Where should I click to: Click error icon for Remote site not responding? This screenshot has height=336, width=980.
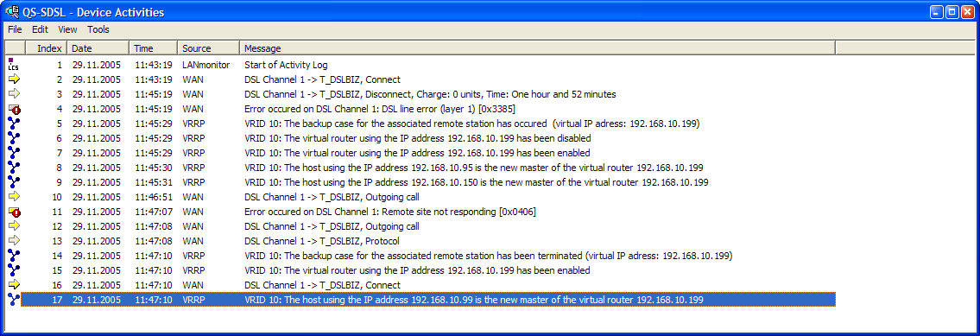(14, 212)
